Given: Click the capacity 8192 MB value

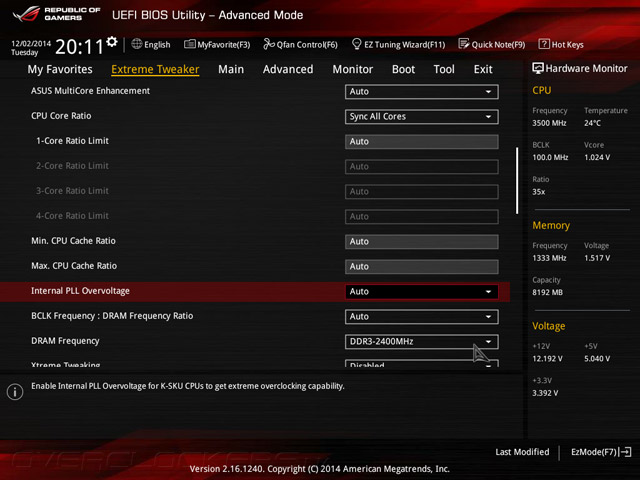Looking at the screenshot, I should 547,292.
